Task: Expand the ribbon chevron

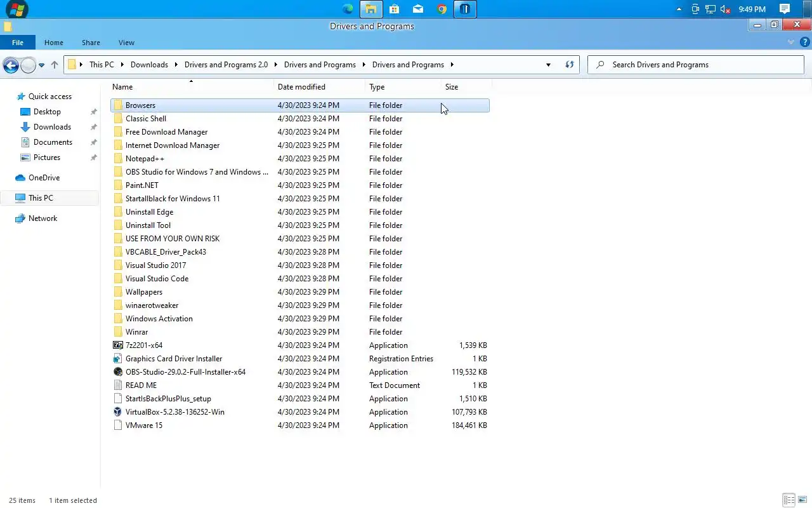Action: pyautogui.click(x=791, y=43)
